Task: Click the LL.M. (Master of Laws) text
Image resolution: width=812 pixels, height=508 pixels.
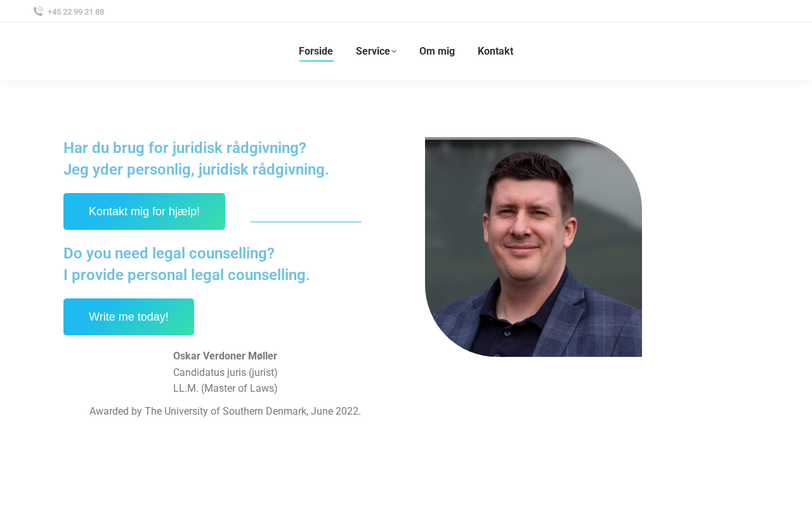Action: pyautogui.click(x=225, y=389)
